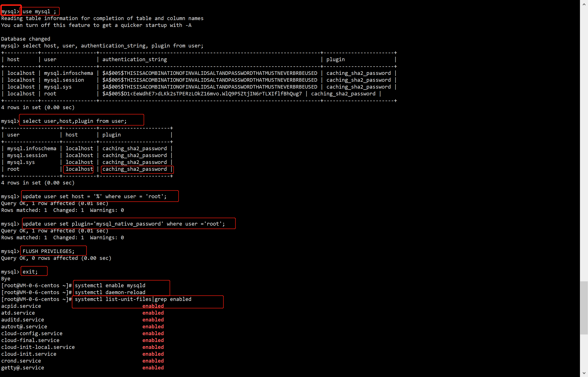Click the 'authentication_string' column header
Image resolution: width=588 pixels, height=377 pixels.
[135, 59]
